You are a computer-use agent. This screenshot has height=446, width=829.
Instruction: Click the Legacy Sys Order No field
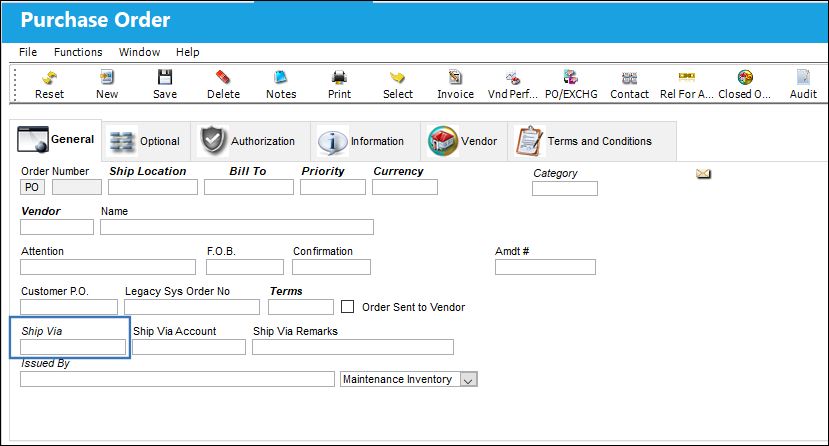[x=192, y=307]
